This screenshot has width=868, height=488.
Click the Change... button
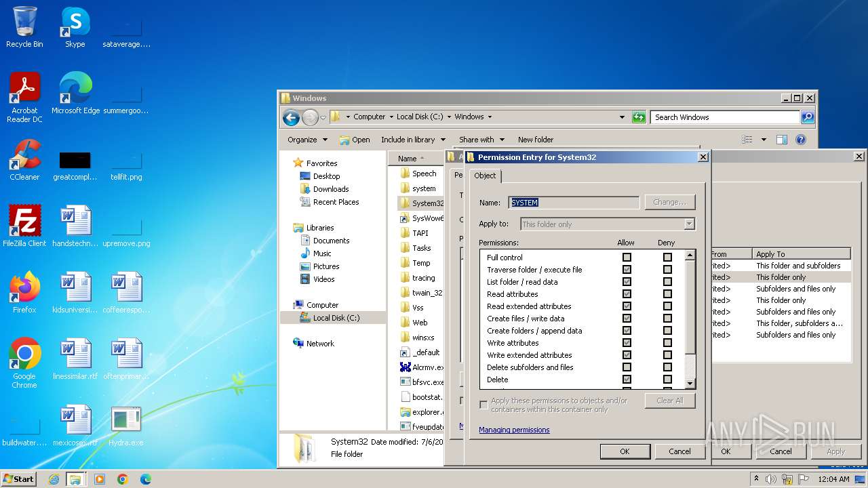[x=670, y=202]
